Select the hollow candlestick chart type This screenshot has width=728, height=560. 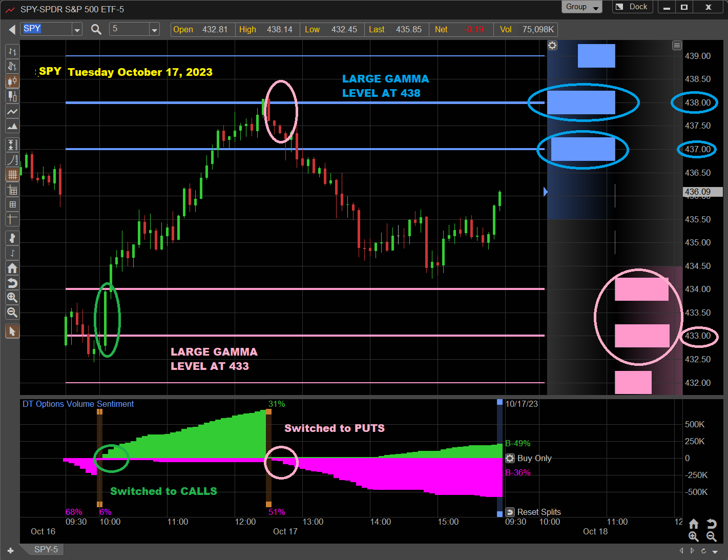tap(12, 96)
